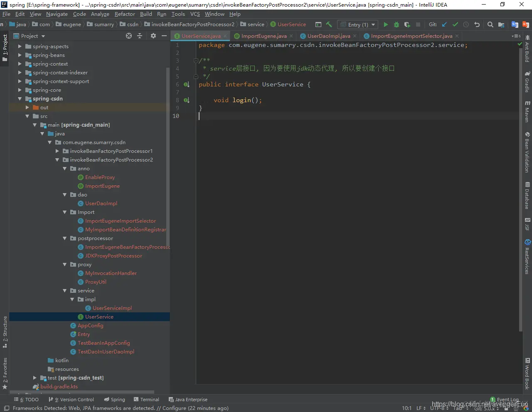The image size is (532, 412).
Task: Click the LF line separator status widget
Action: [x=421, y=408]
